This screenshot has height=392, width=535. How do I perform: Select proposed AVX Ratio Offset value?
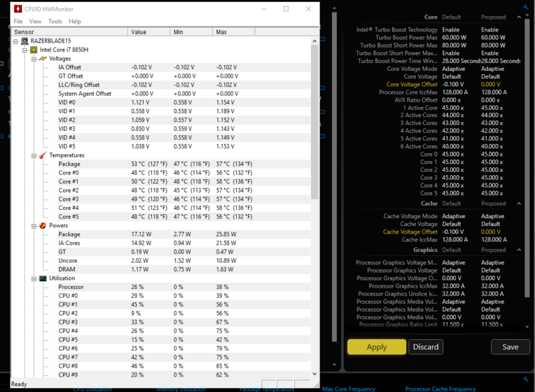pyautogui.click(x=490, y=100)
